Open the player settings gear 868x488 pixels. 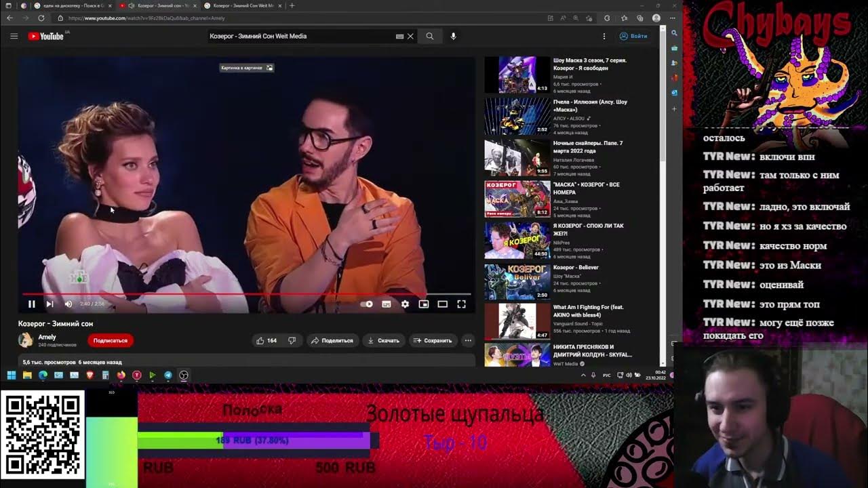click(x=405, y=304)
